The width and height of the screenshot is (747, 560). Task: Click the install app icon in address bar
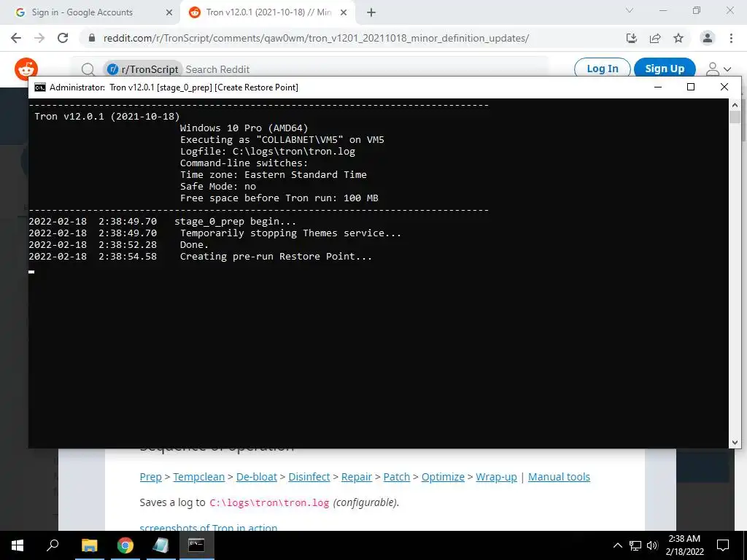tap(632, 38)
